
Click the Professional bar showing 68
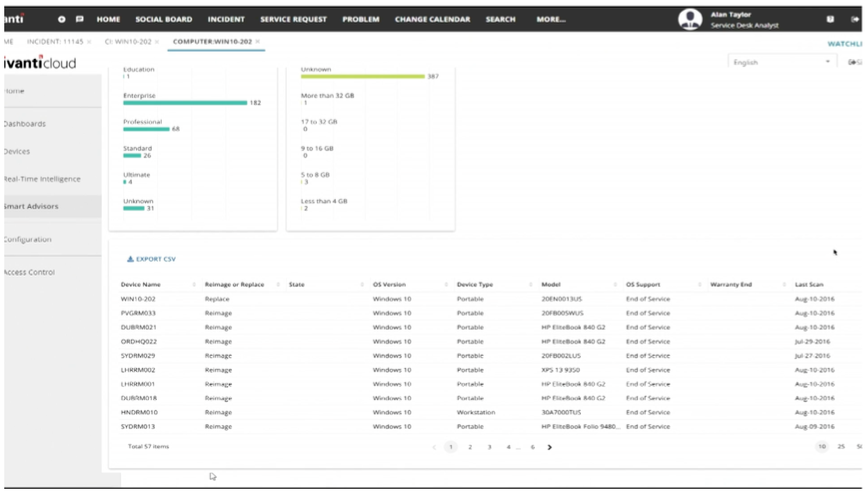[147, 129]
